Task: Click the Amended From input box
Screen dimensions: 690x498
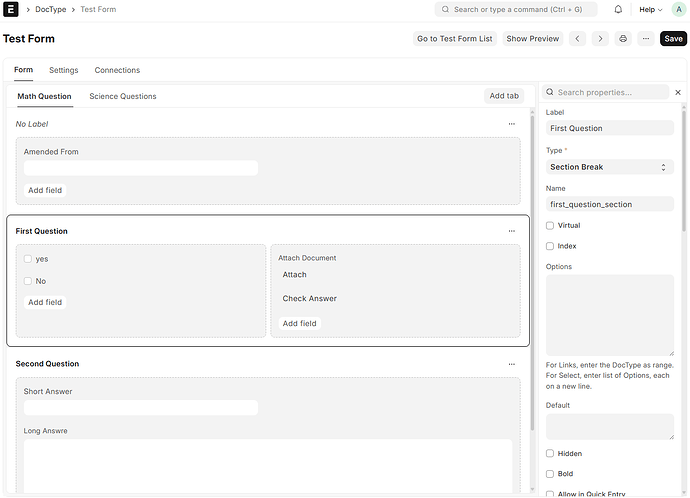Action: pos(141,168)
